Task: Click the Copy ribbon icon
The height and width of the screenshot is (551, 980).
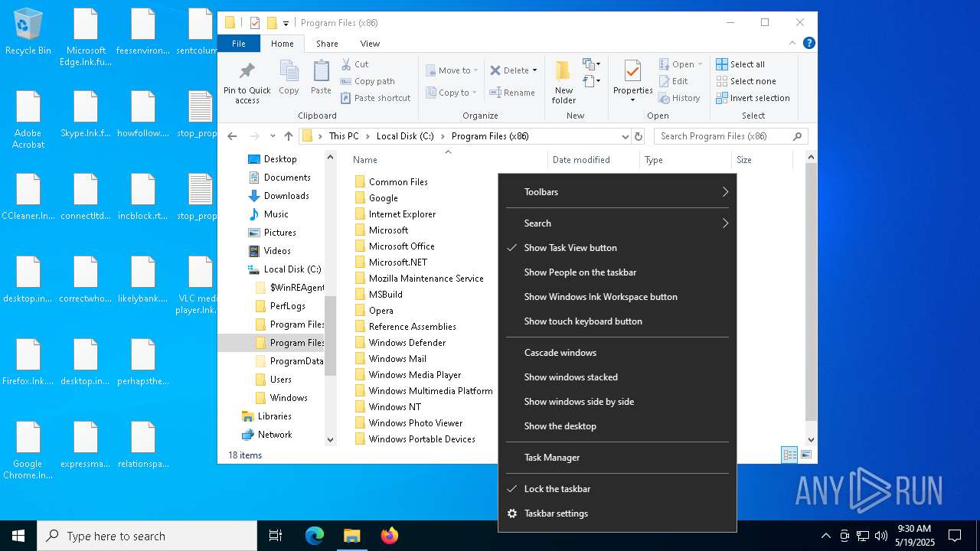Action: (x=289, y=78)
